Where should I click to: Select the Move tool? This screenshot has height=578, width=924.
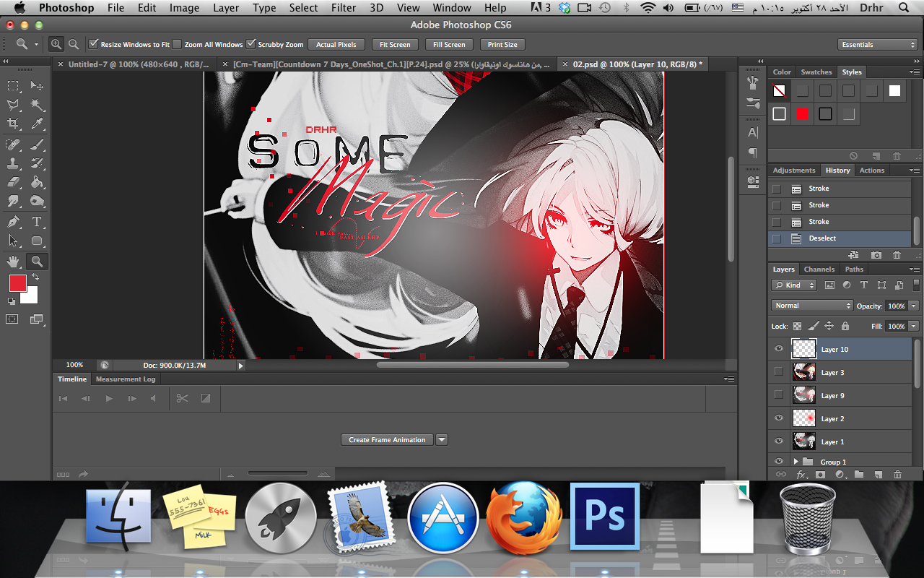pyautogui.click(x=37, y=85)
